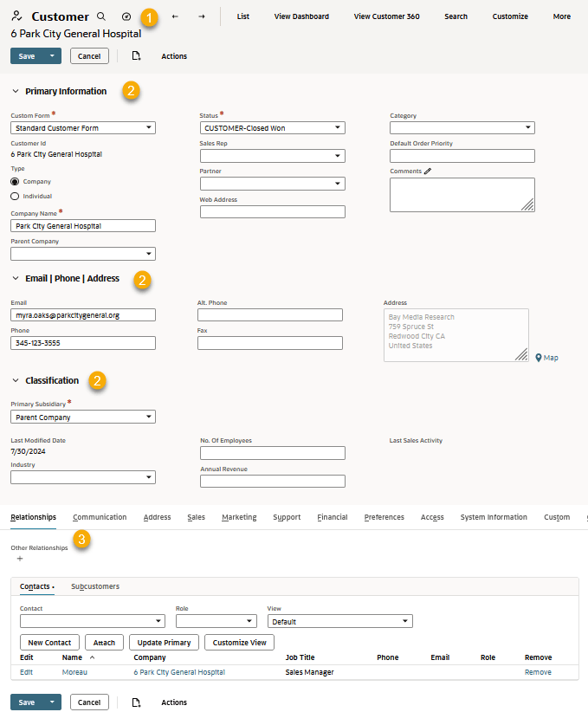The image size is (588, 712).
Task: Open the recent records compass icon
Action: click(x=126, y=16)
